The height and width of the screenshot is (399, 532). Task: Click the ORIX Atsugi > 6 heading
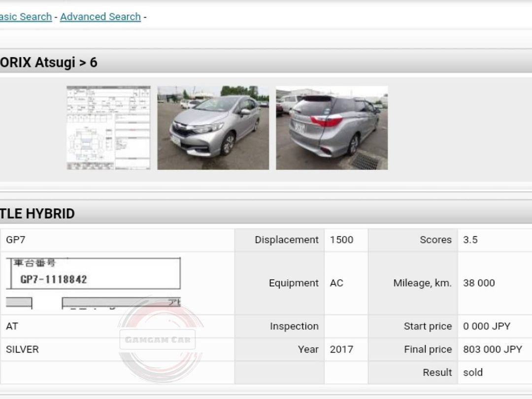coord(49,63)
